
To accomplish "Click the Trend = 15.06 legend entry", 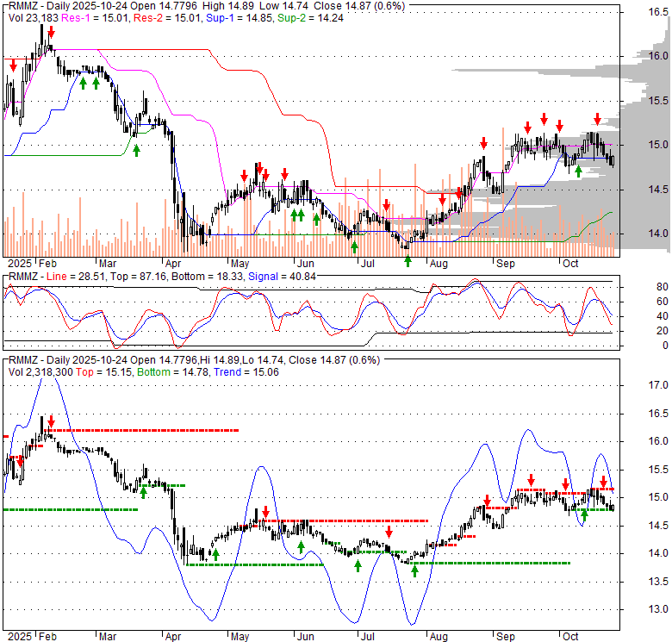I will click(246, 372).
